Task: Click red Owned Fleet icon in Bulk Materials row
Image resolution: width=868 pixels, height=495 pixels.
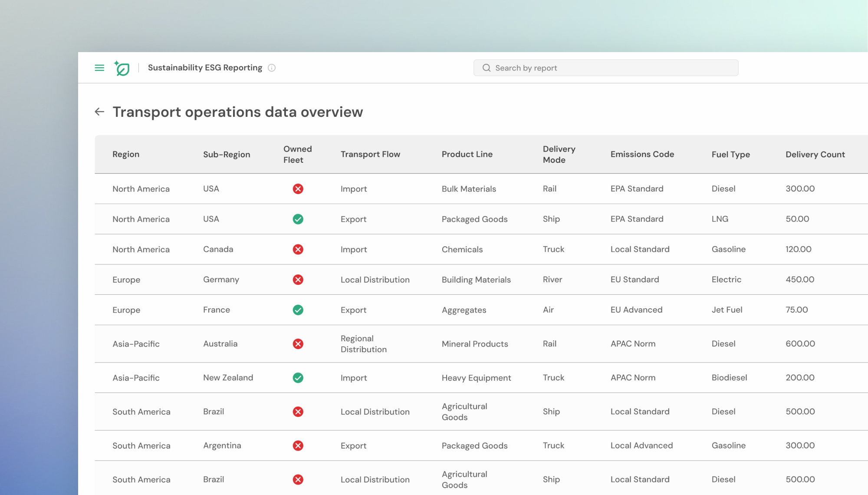Action: pyautogui.click(x=298, y=189)
